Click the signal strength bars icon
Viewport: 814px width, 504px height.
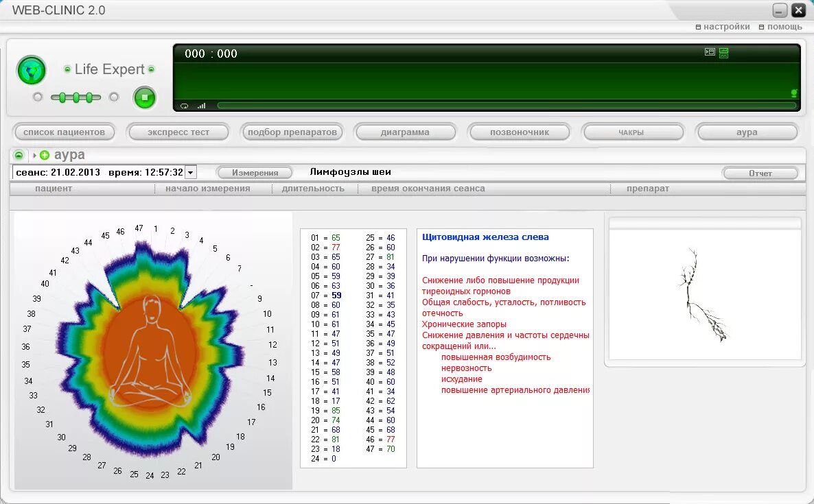coord(201,106)
